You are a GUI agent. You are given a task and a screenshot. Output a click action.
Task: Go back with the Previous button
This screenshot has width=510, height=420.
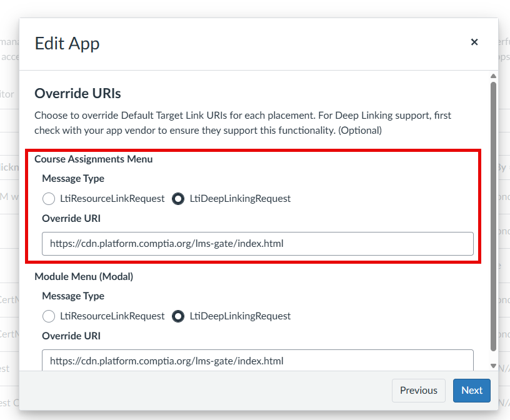418,391
